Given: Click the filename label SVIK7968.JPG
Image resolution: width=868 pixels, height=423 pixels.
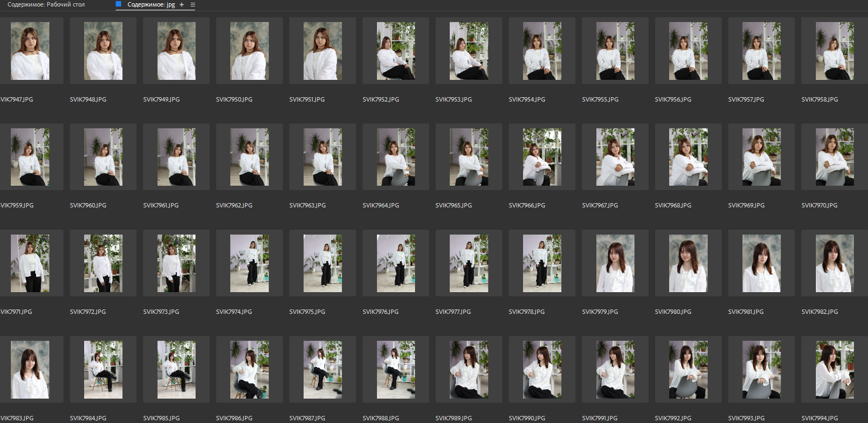Looking at the screenshot, I should point(673,205).
